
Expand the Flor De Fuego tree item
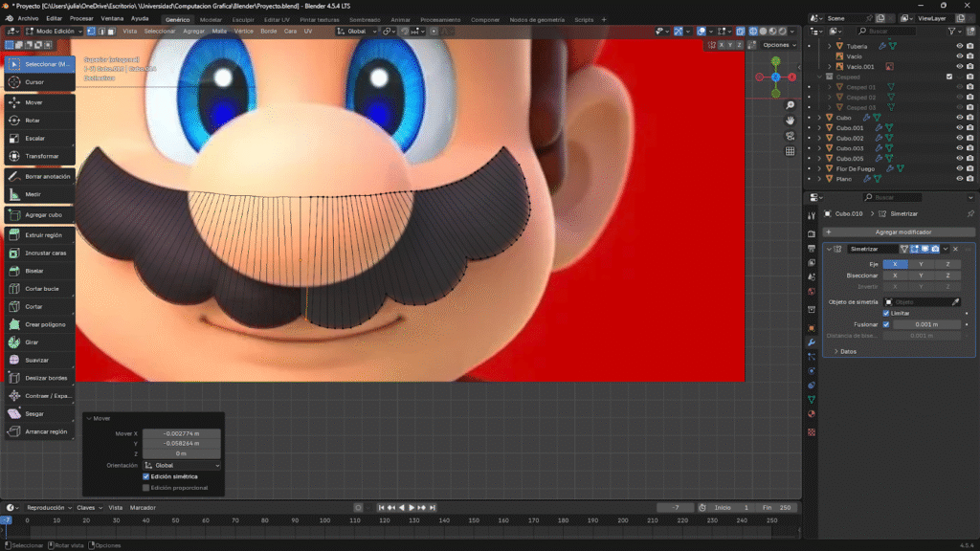(820, 168)
